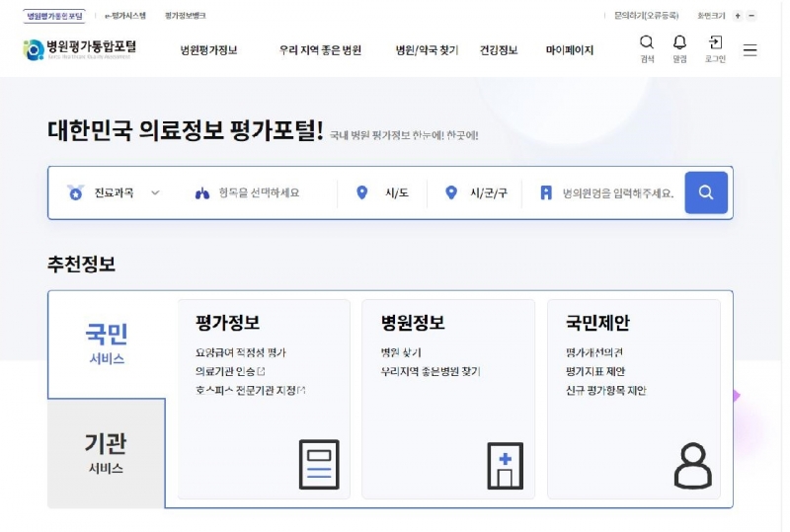
Task: Open the hamburger full menu icon
Action: point(750,50)
